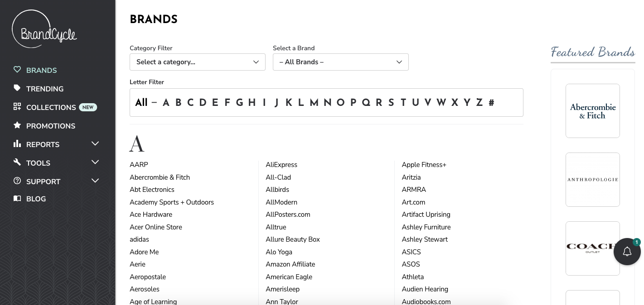This screenshot has width=644, height=305.
Task: Open the Select a category dropdown
Action: pyautogui.click(x=198, y=62)
